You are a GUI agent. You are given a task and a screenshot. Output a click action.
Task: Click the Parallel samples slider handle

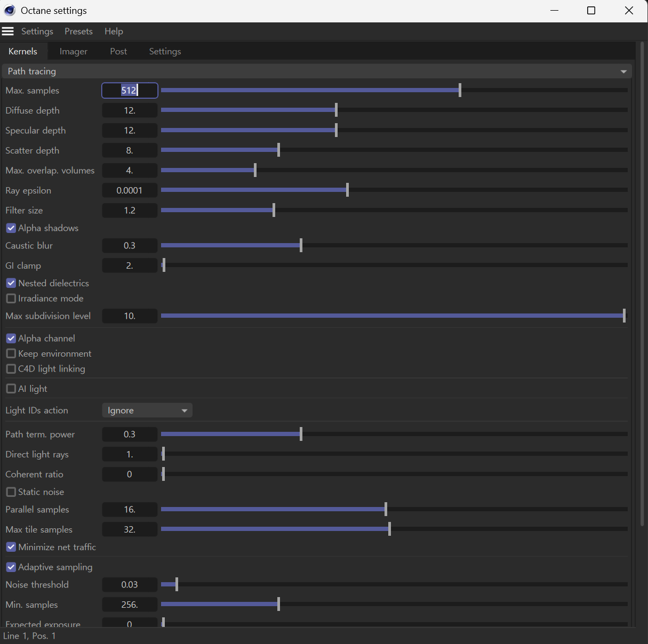tap(386, 509)
